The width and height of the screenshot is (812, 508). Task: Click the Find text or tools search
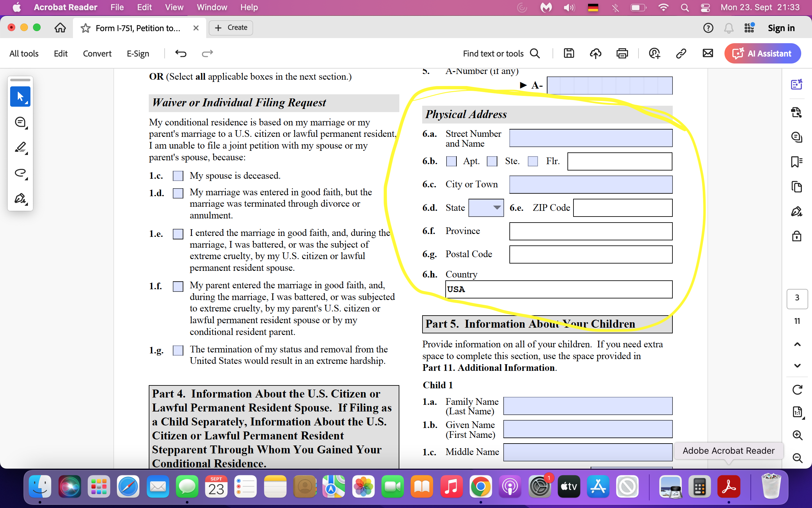[501, 53]
